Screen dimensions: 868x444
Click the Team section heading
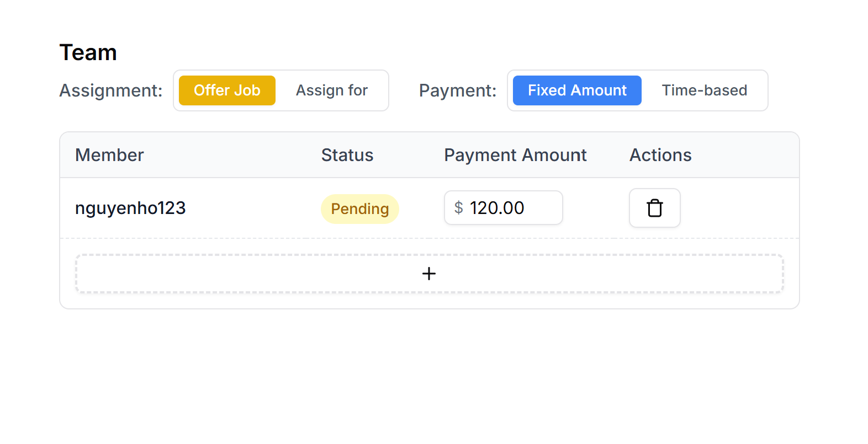coord(88,53)
